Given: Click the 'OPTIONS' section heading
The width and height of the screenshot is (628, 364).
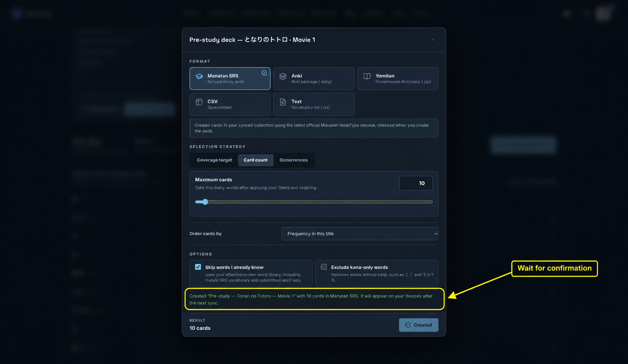Looking at the screenshot, I should 201,254.
